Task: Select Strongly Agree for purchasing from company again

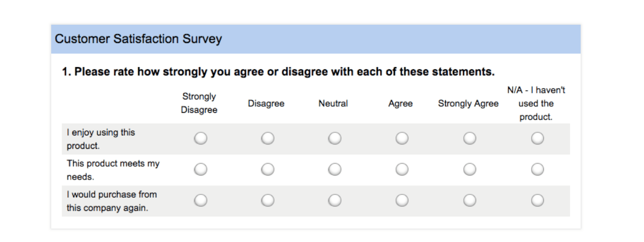Action: coord(470,200)
